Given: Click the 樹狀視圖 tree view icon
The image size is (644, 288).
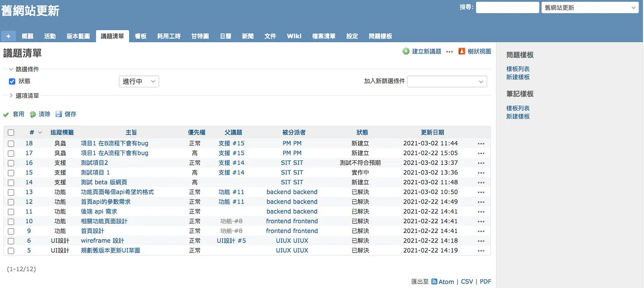Looking at the screenshot, I should [462, 51].
